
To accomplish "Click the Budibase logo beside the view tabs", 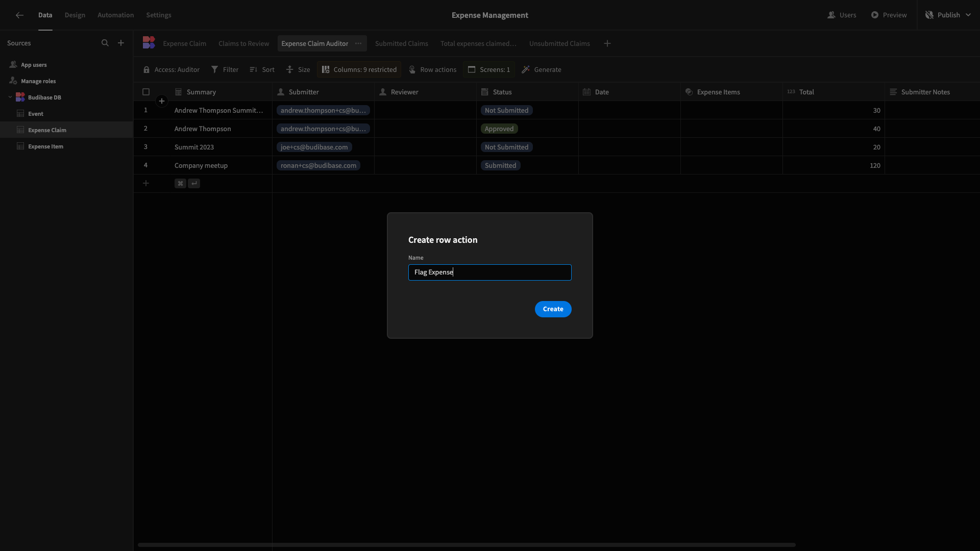I will (149, 43).
